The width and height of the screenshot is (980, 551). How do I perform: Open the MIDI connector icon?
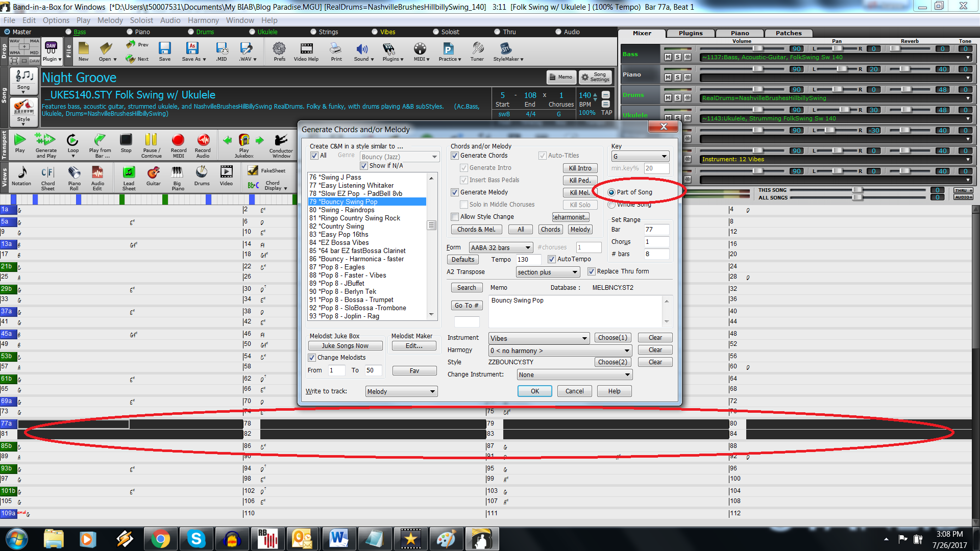(x=421, y=51)
